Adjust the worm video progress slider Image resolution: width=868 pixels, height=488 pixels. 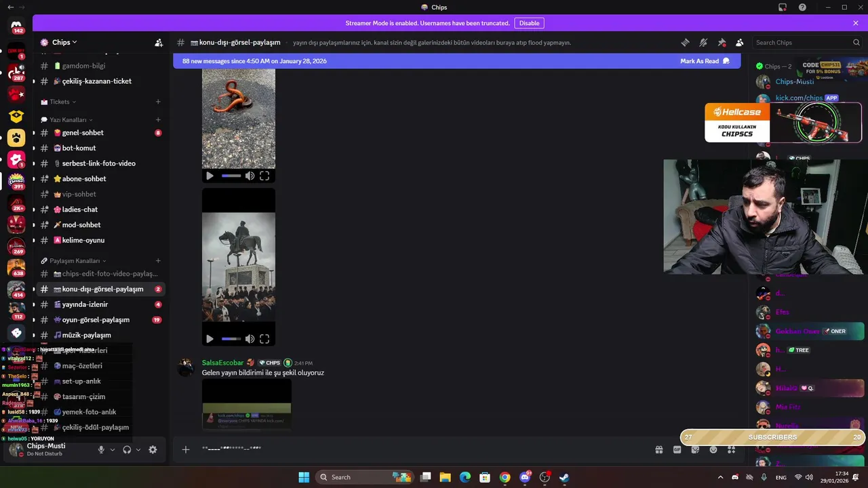point(231,176)
